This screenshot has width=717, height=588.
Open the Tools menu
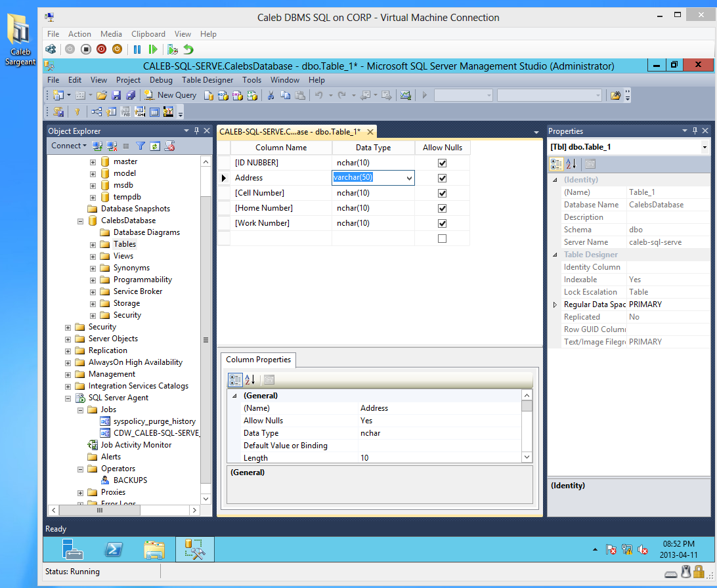pyautogui.click(x=252, y=80)
